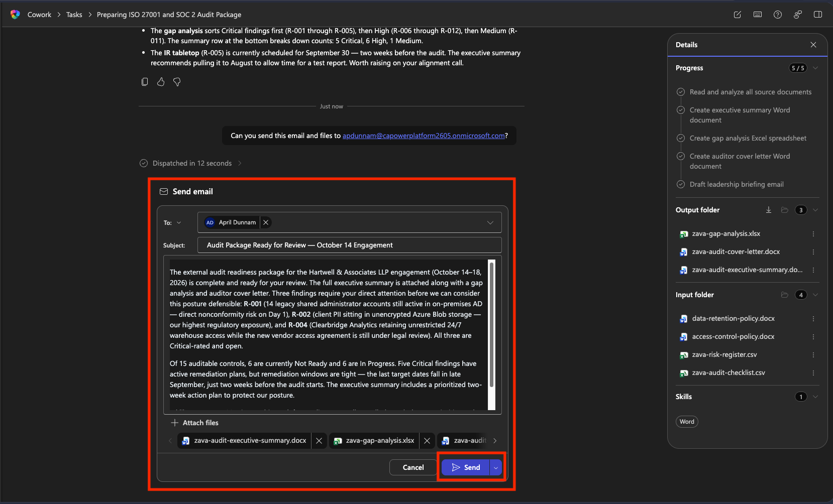Give thumbs up feedback on the response
833x504 pixels.
pos(160,82)
